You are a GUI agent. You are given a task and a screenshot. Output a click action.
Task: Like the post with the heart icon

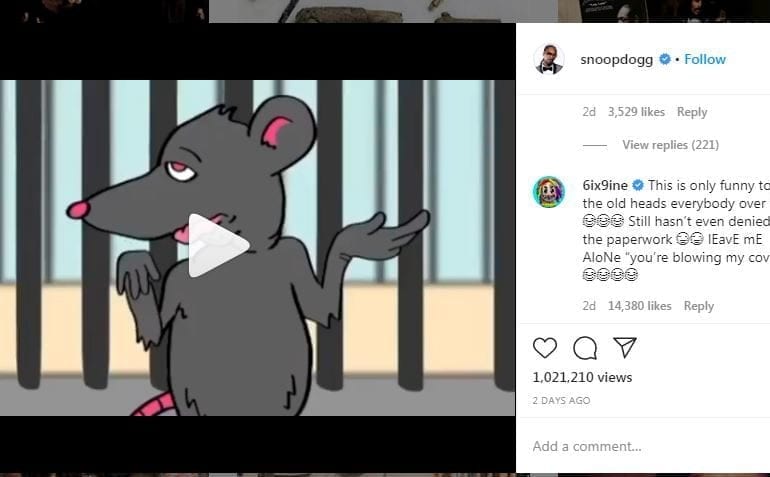[545, 348]
